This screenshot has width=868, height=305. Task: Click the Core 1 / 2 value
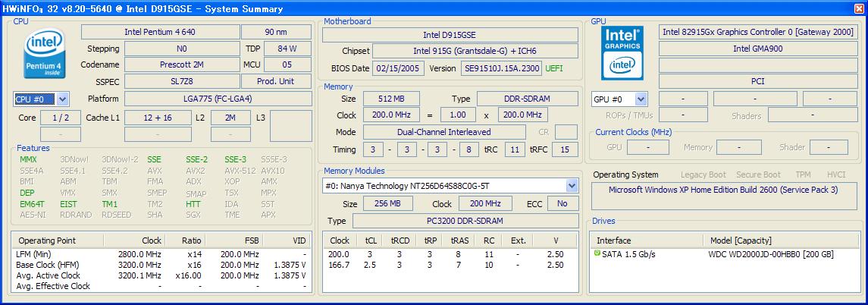point(61,118)
